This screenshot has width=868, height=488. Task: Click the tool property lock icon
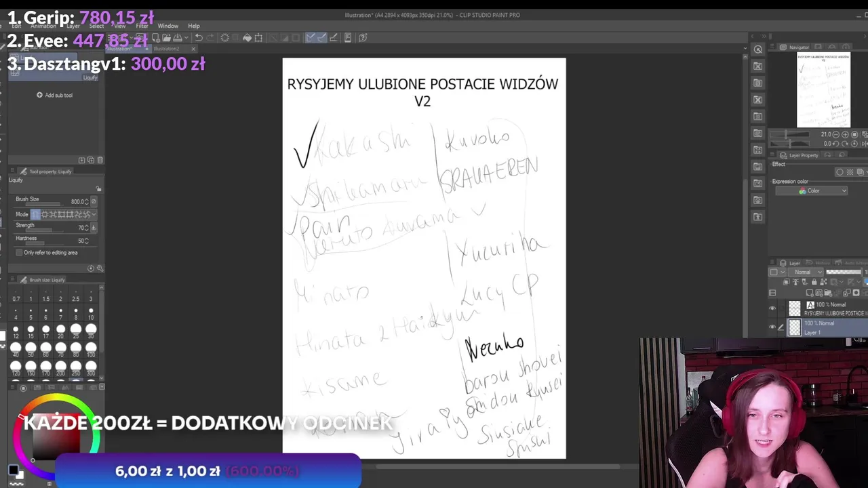coord(98,189)
